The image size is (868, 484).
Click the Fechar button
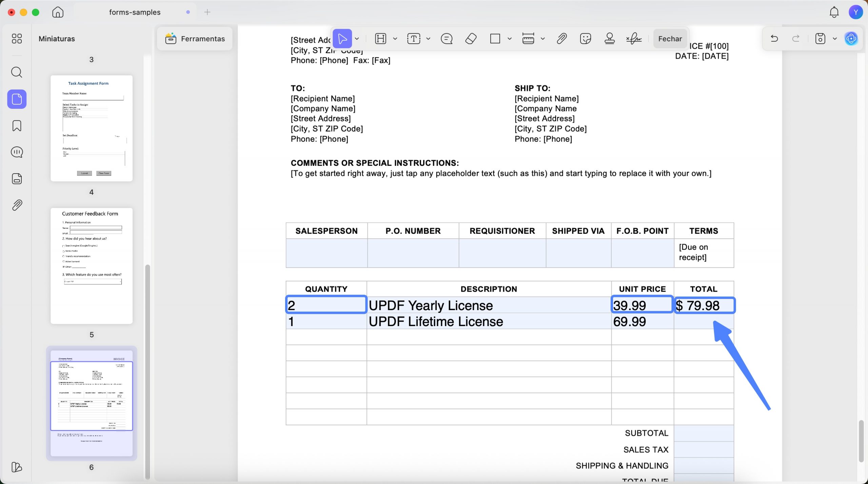(x=670, y=39)
